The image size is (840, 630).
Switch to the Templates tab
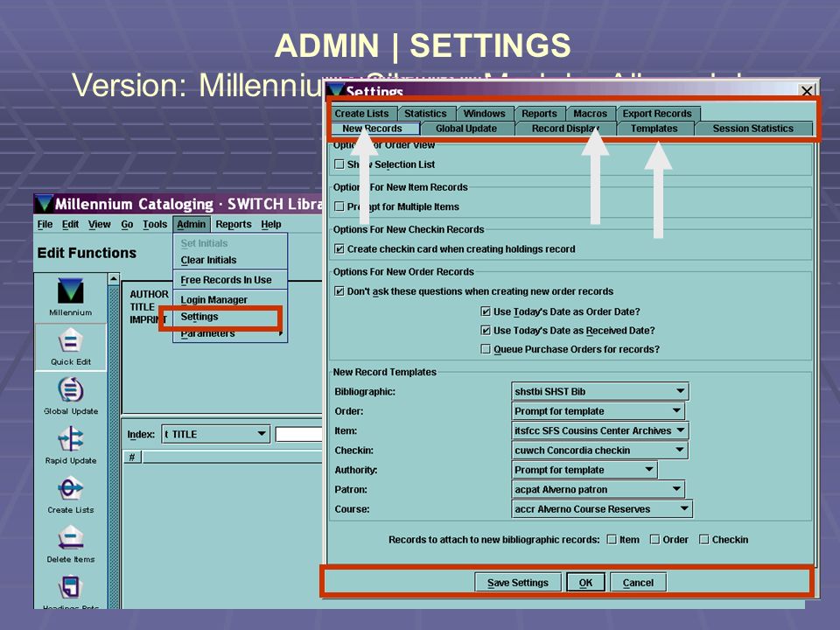pyautogui.click(x=654, y=129)
